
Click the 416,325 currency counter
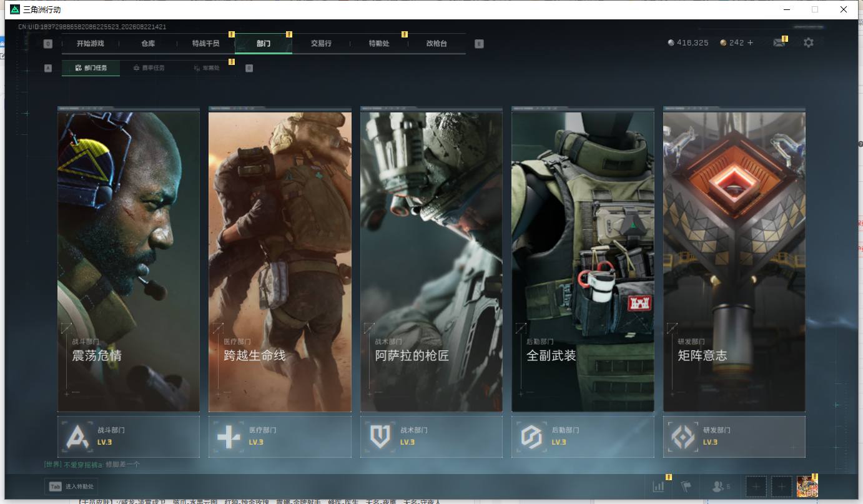(688, 43)
